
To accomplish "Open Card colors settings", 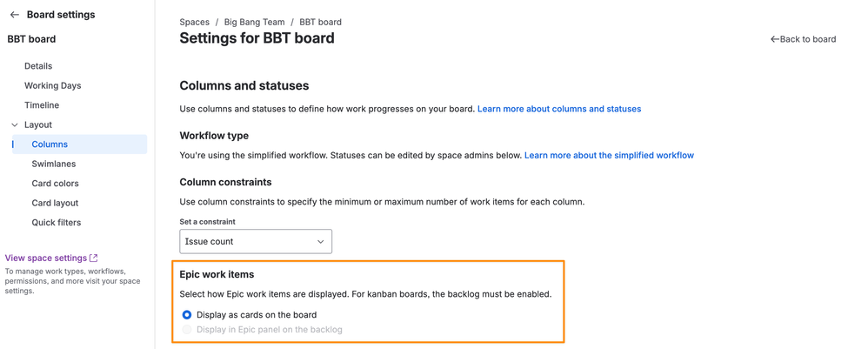I will (x=55, y=184).
